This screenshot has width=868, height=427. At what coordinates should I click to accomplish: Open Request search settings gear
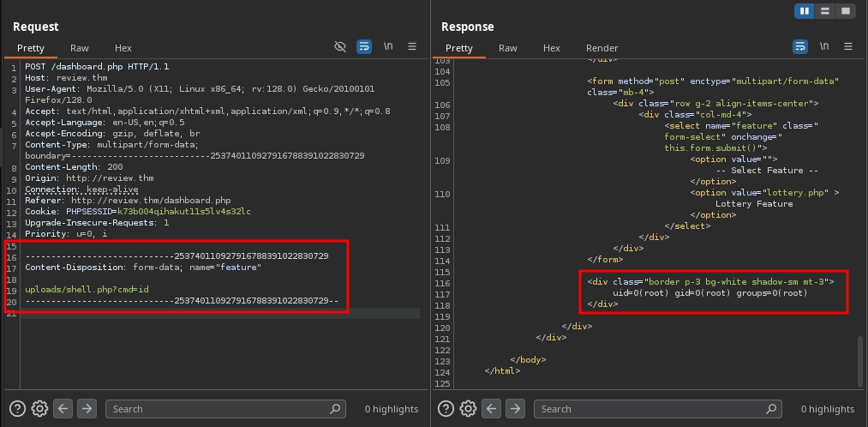[x=39, y=409]
